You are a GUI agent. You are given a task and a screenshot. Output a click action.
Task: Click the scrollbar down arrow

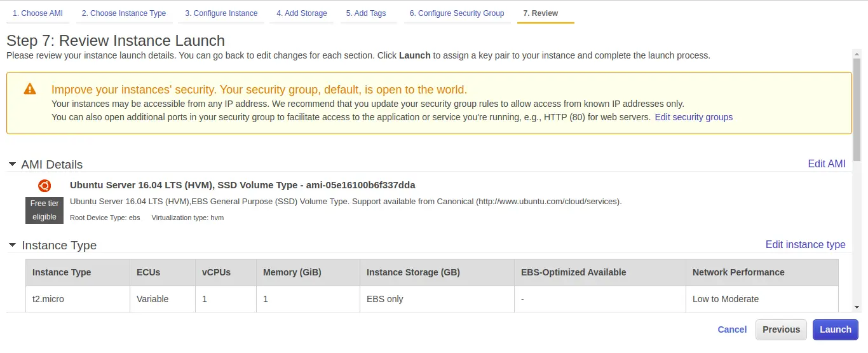pos(857,308)
